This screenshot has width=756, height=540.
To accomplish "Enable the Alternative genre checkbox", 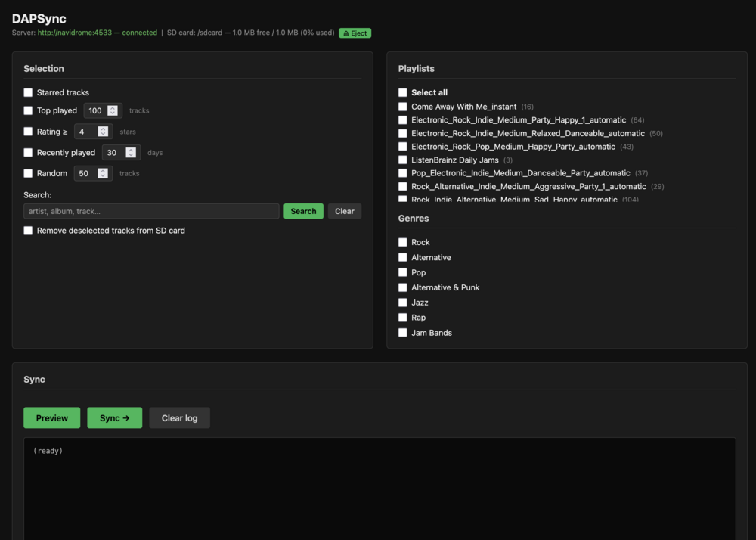I will [403, 257].
